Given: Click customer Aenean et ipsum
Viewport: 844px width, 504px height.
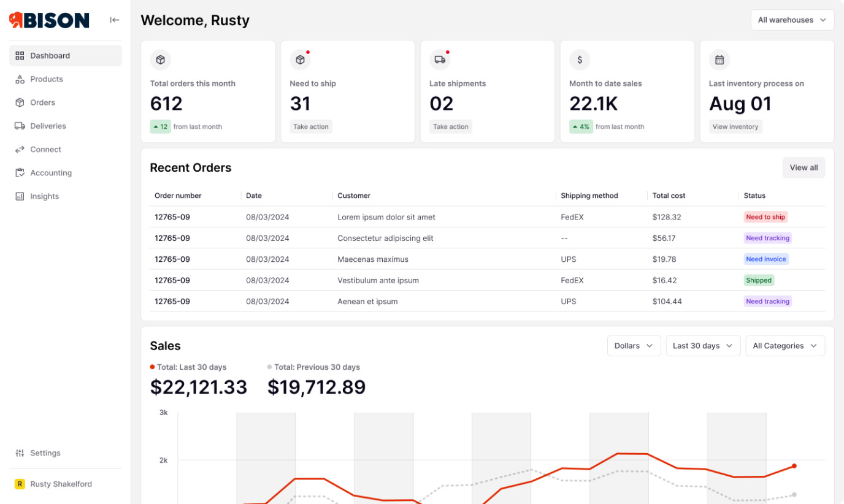Looking at the screenshot, I should point(367,302).
